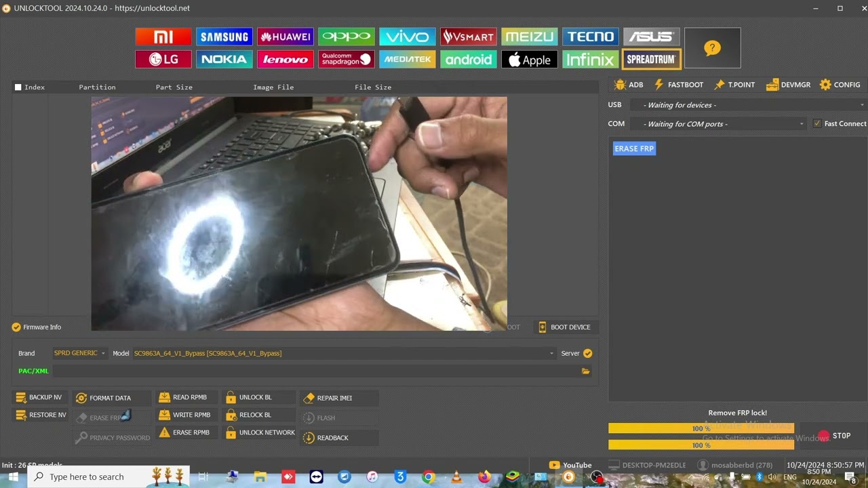868x488 pixels.
Task: Open the DEVMGR device manager
Action: point(788,85)
